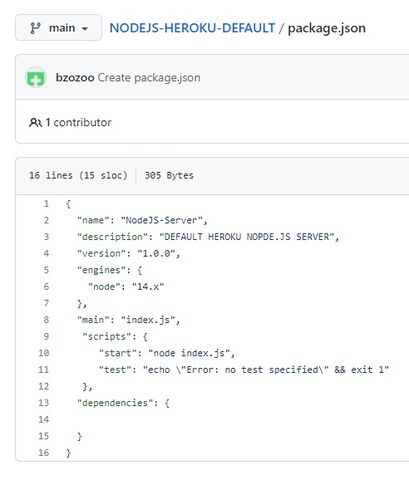Select line number 1

point(46,204)
